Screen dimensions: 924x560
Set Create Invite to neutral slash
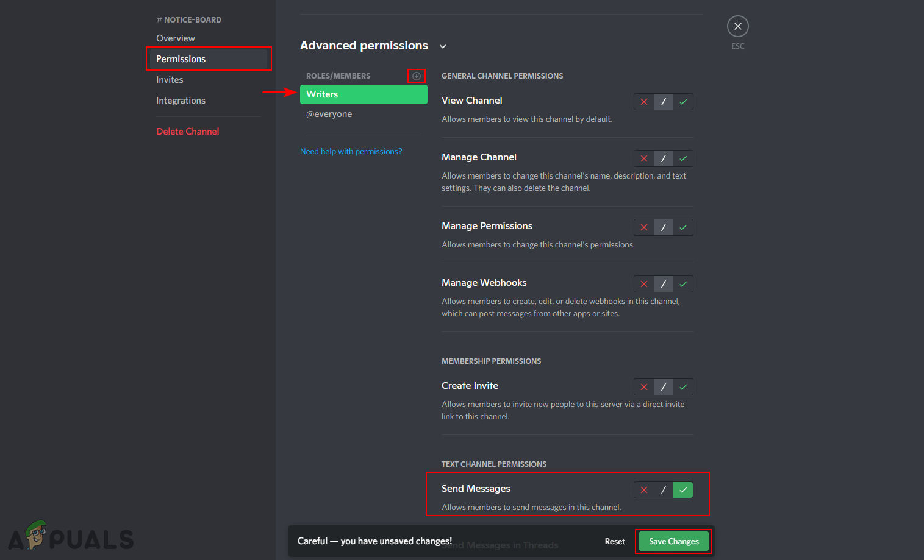coord(664,387)
